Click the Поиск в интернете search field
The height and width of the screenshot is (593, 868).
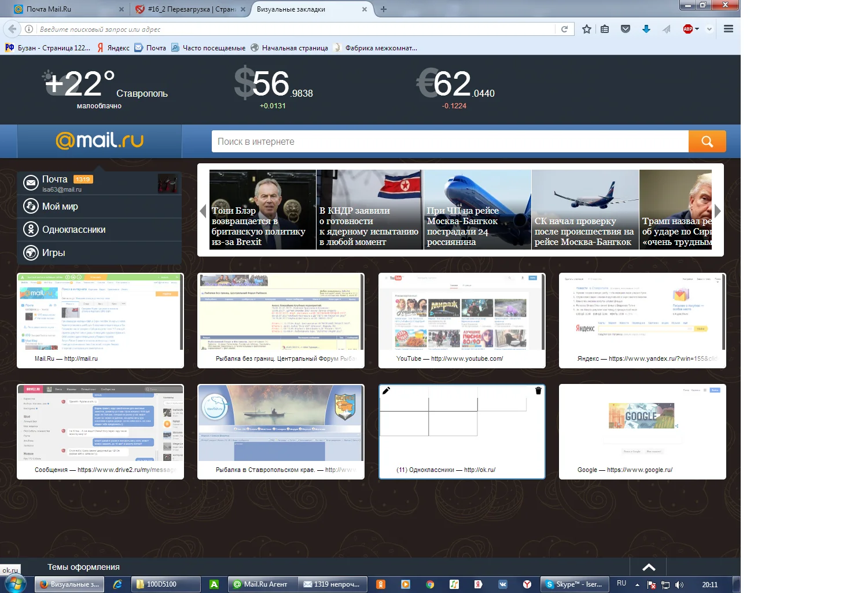[x=446, y=141]
